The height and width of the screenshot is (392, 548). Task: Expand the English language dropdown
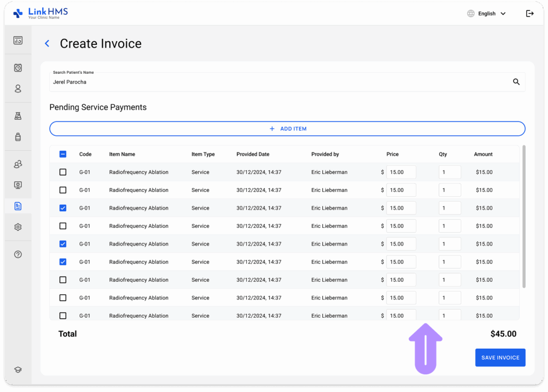492,13
